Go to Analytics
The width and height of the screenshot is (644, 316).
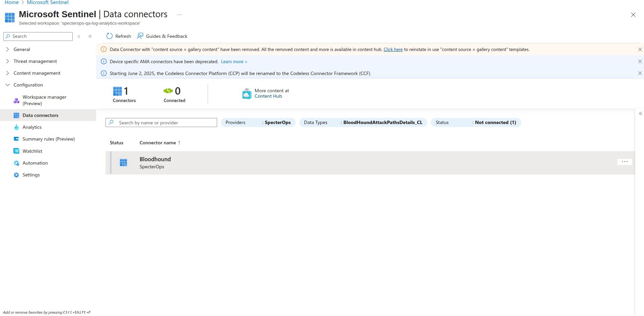pos(32,127)
